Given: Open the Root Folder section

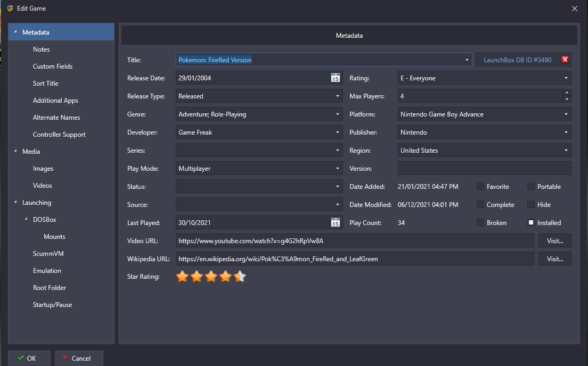Looking at the screenshot, I should (x=49, y=288).
